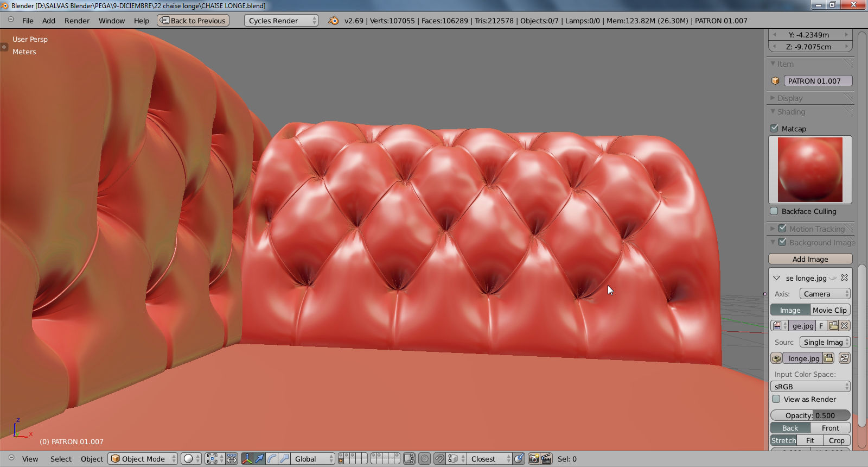Open the 3D viewport View menu
Viewport: 868px width, 467px height.
pyautogui.click(x=30, y=459)
